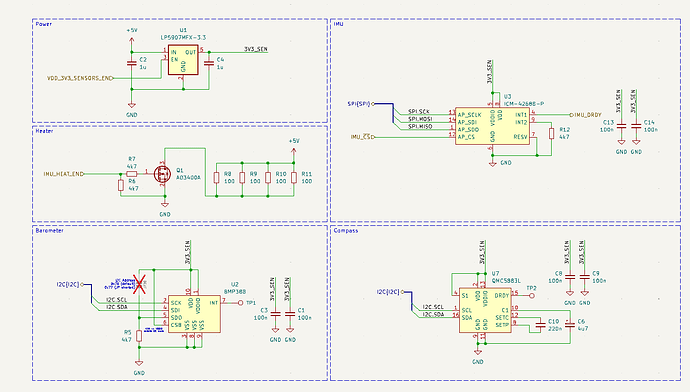Select the U7 QMC5883L compass chip
The image size is (690, 392).
point(485,310)
